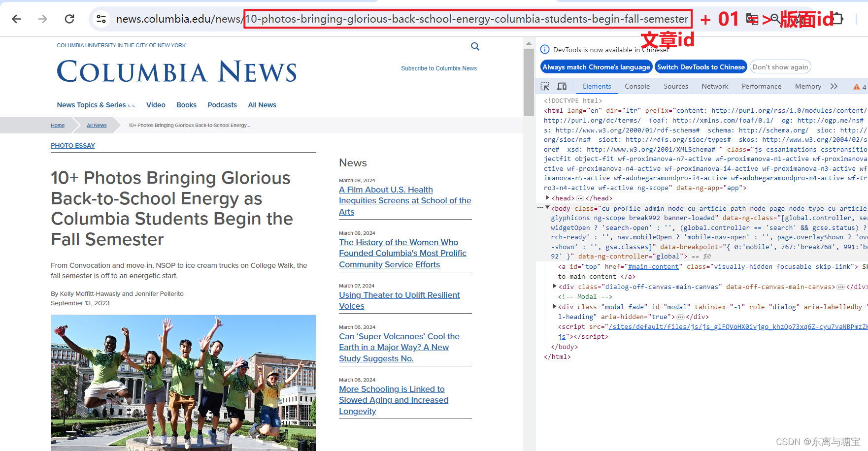Open the script src file link
Screen dimensions: 868x451
[x=738, y=326]
